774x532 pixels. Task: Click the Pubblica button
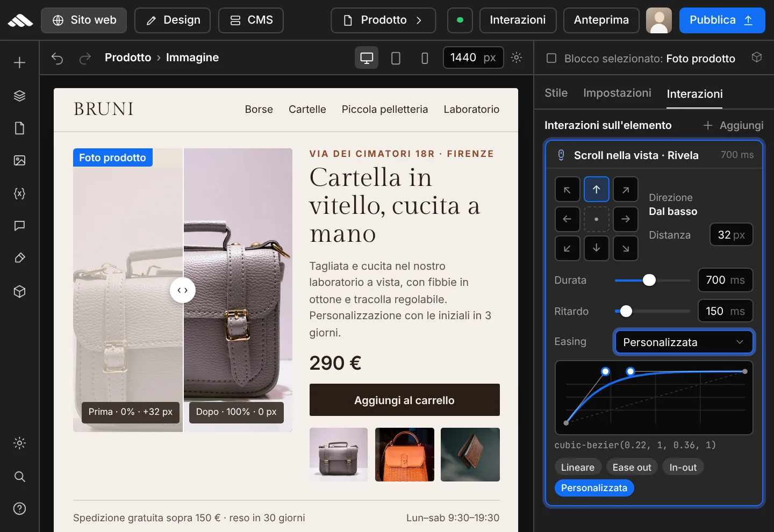(722, 20)
